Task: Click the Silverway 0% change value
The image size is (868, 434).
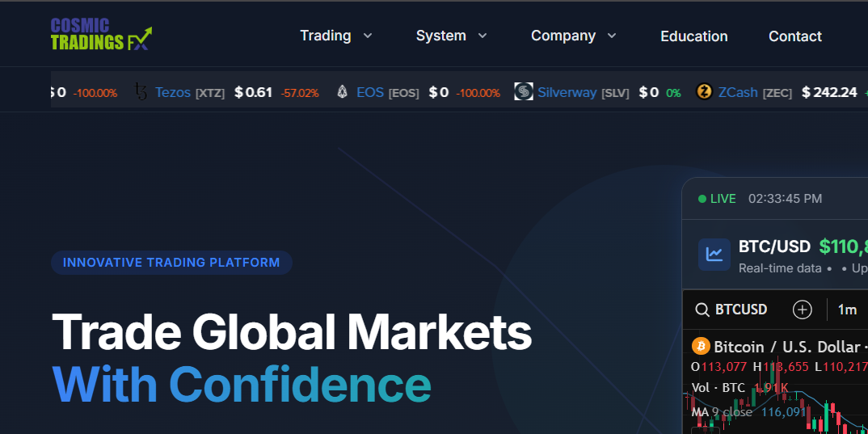Action: tap(673, 93)
